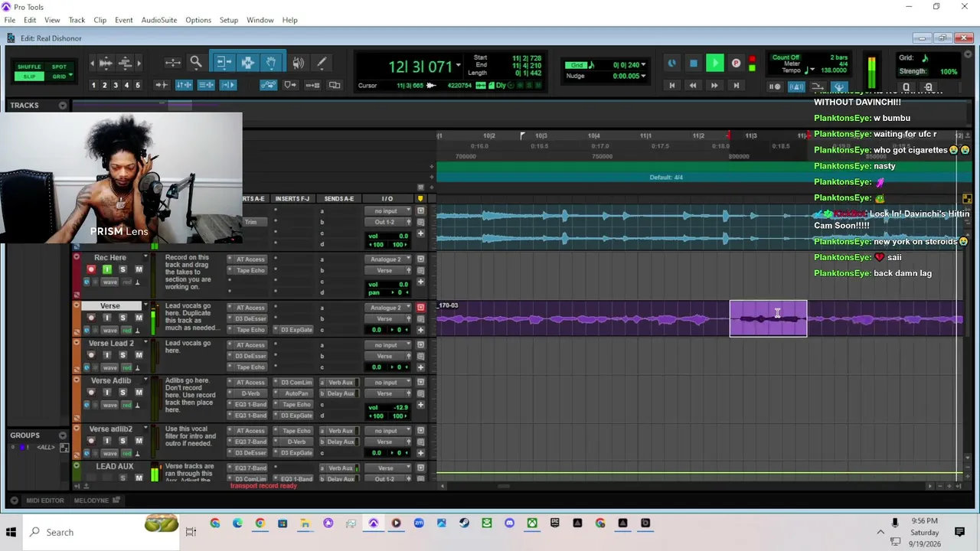Select the Grabber hand tool

pyautogui.click(x=271, y=63)
